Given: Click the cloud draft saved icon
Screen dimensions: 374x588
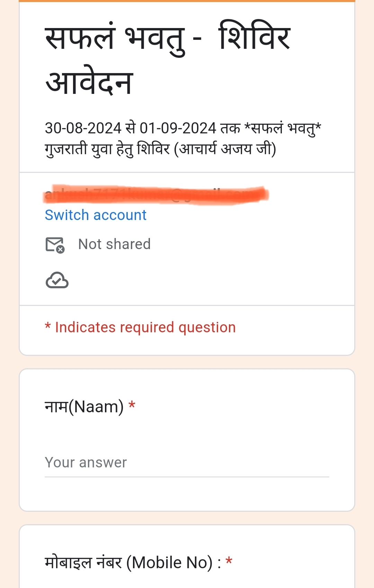Looking at the screenshot, I should click(x=57, y=280).
